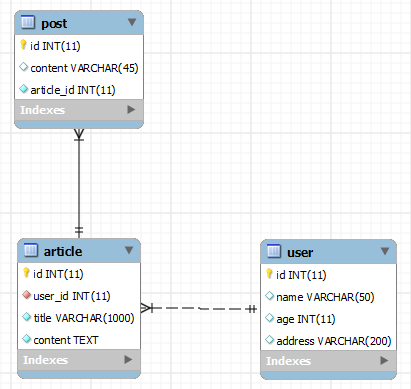Viewport: 411px width, 389px height.
Task: Select 'content TEXT' column
Action: [66, 340]
